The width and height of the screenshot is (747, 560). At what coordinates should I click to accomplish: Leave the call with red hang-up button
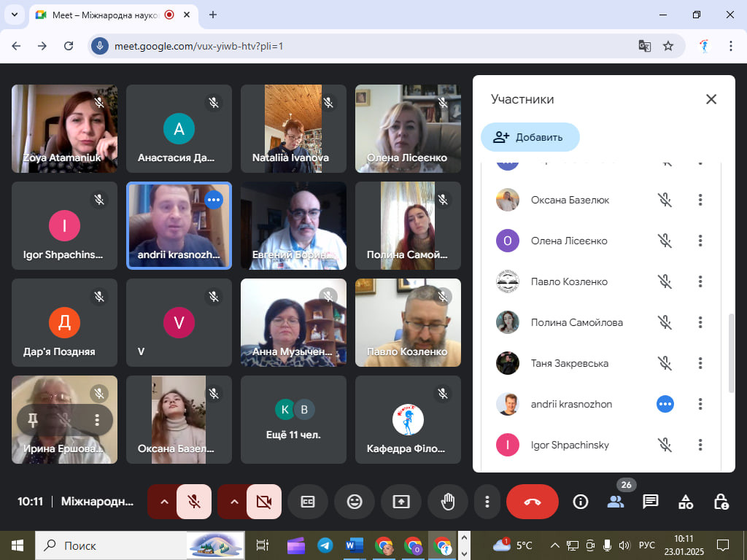point(532,502)
